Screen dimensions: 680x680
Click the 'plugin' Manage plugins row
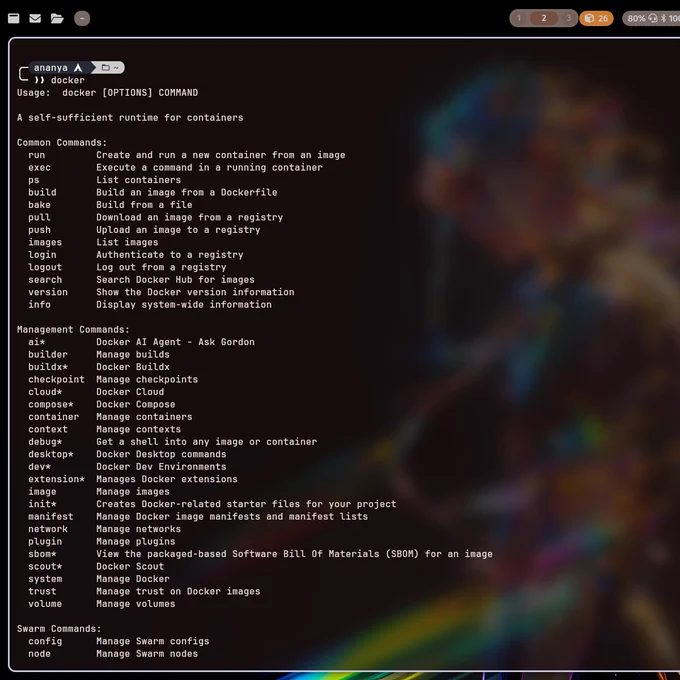102,542
